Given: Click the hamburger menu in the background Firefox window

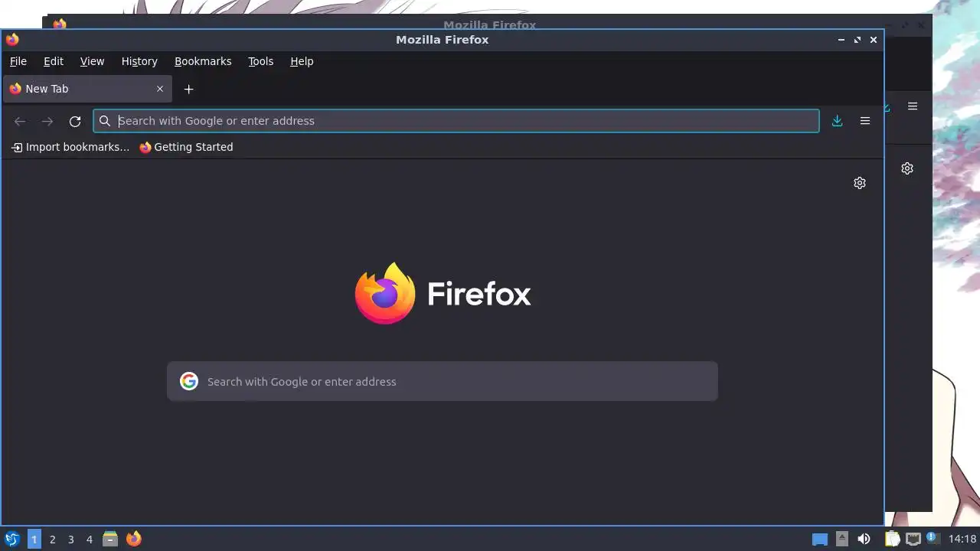Looking at the screenshot, I should point(913,106).
